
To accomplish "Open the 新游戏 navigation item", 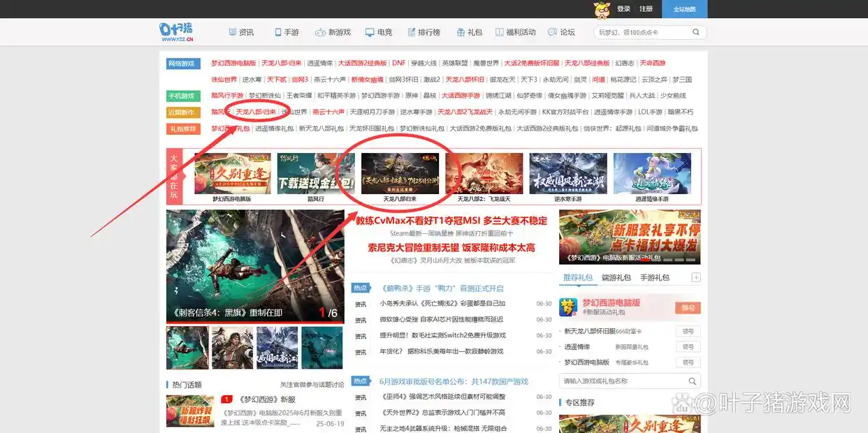I will pos(333,32).
